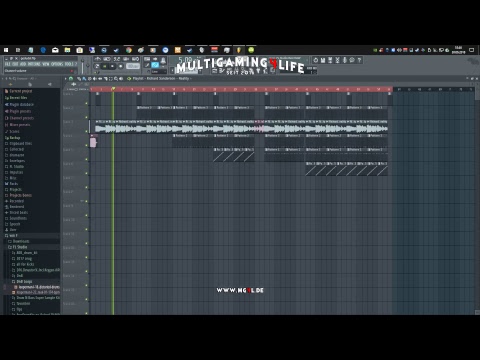480x360 pixels.
Task: Toggle typing keyboard to piano icon
Action: coord(147,59)
